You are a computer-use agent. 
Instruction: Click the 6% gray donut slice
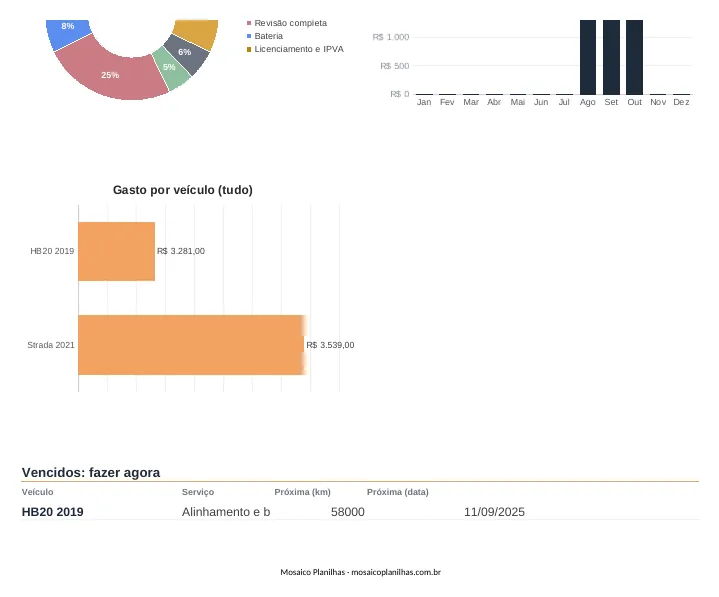(x=186, y=53)
